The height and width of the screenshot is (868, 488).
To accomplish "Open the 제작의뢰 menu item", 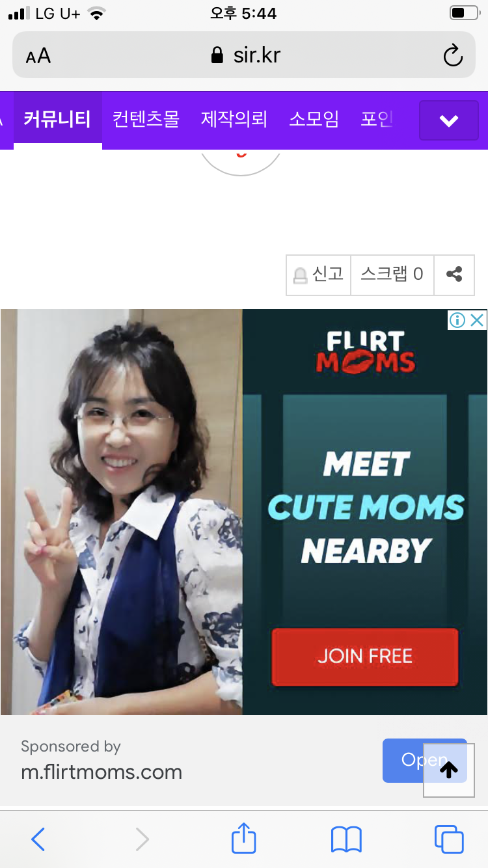I will point(234,120).
